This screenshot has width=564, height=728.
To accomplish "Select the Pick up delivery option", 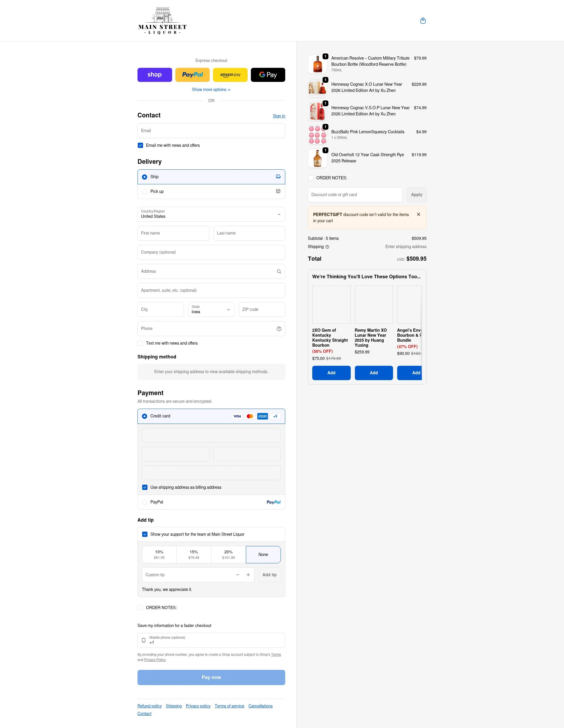I will [x=145, y=192].
